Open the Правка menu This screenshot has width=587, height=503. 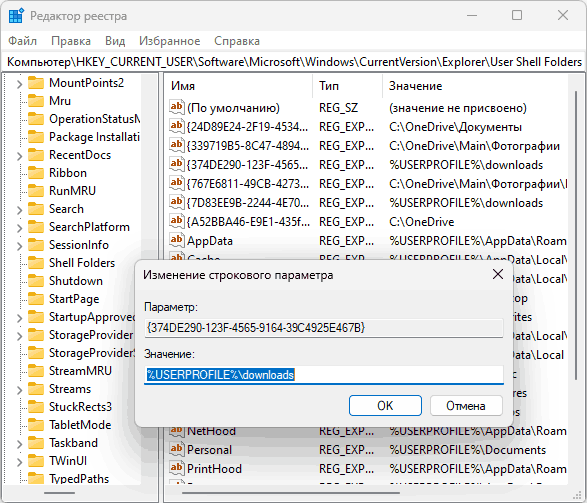point(71,41)
